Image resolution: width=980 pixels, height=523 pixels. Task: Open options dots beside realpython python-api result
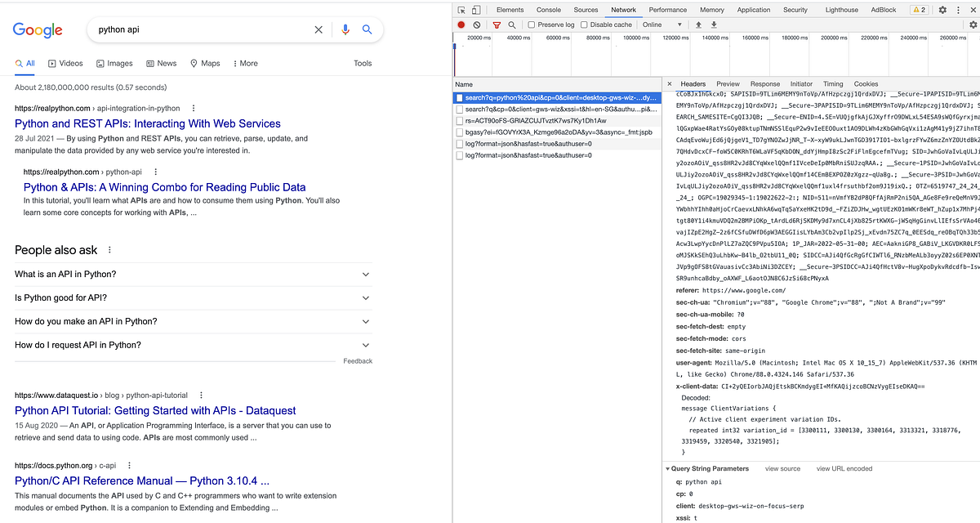[154, 172]
